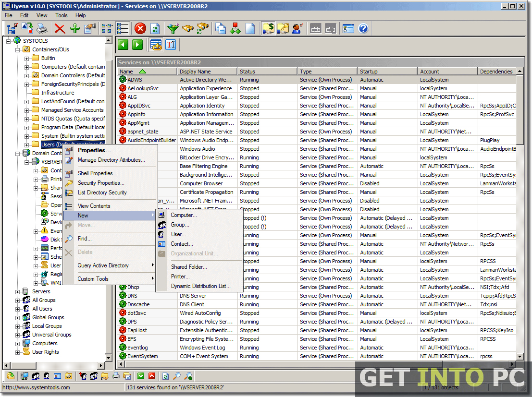
Task: Click the detailed list view icon
Action: click(x=123, y=28)
